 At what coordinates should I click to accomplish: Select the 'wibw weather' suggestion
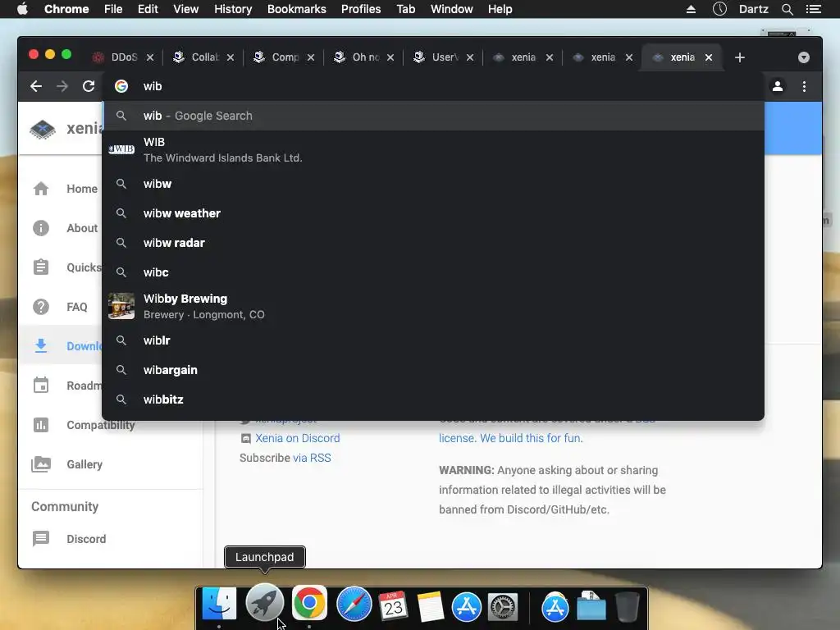433,213
